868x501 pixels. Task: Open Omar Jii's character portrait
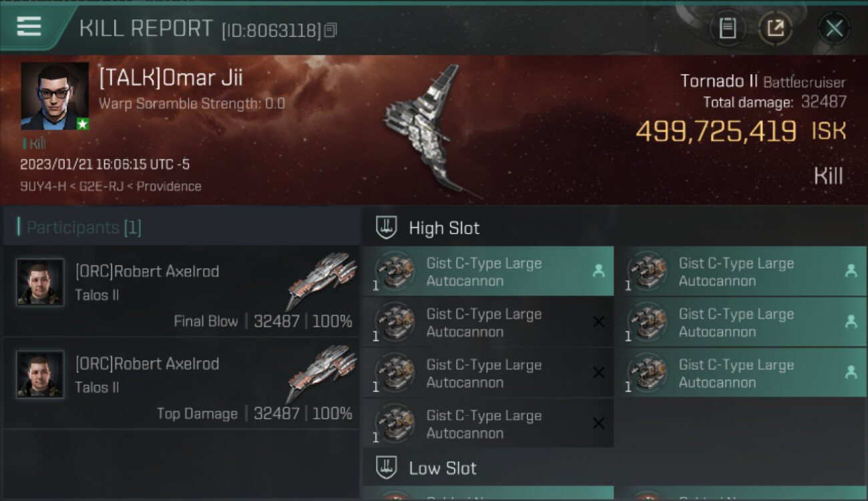tap(55, 96)
